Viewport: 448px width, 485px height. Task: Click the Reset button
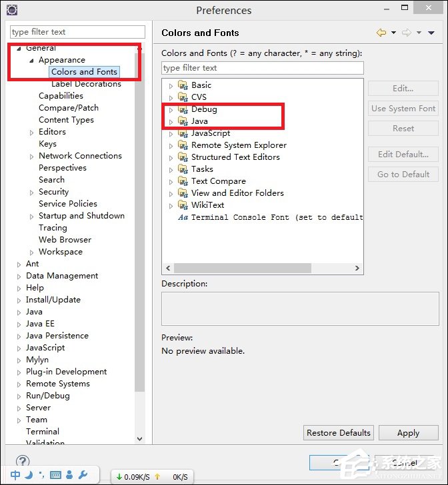pyautogui.click(x=403, y=129)
